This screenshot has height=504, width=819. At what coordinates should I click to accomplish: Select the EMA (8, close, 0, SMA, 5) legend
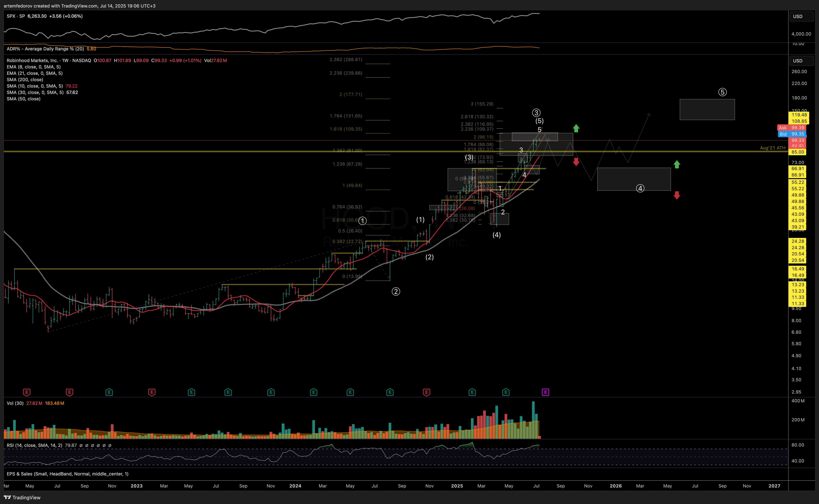[x=34, y=67]
